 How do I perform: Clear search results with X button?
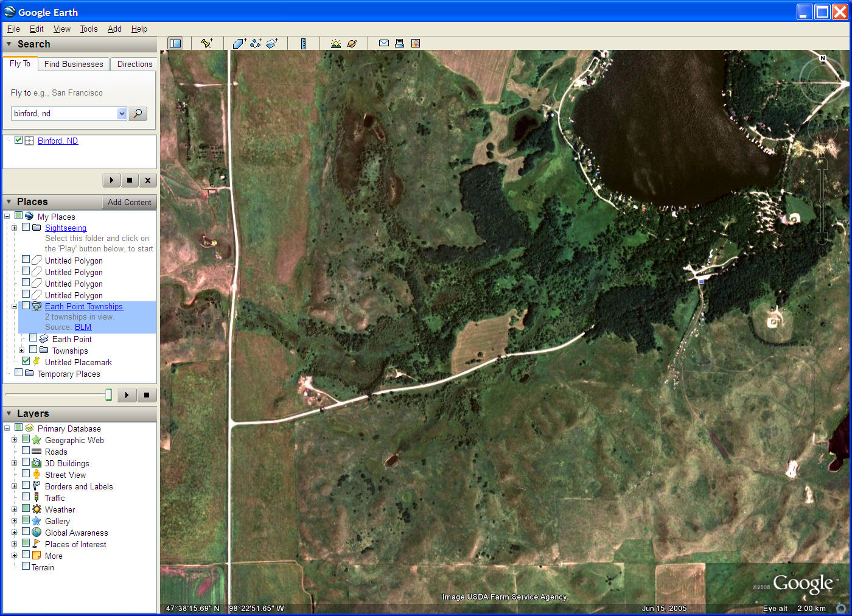pyautogui.click(x=148, y=180)
